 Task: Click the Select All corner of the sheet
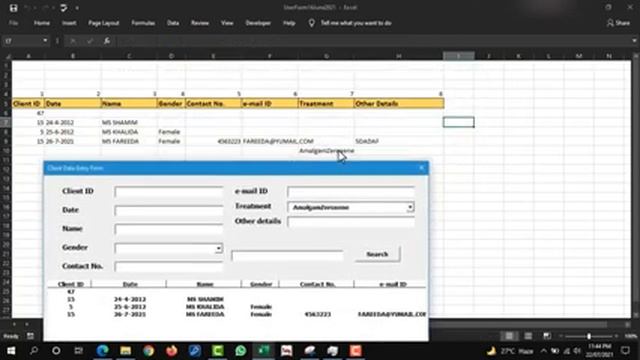coord(7,56)
